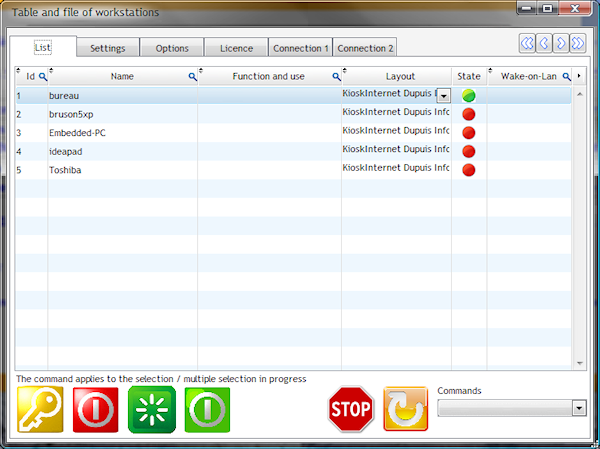This screenshot has height=449, width=600.
Task: Click the green power-on icon button
Action: 208,409
